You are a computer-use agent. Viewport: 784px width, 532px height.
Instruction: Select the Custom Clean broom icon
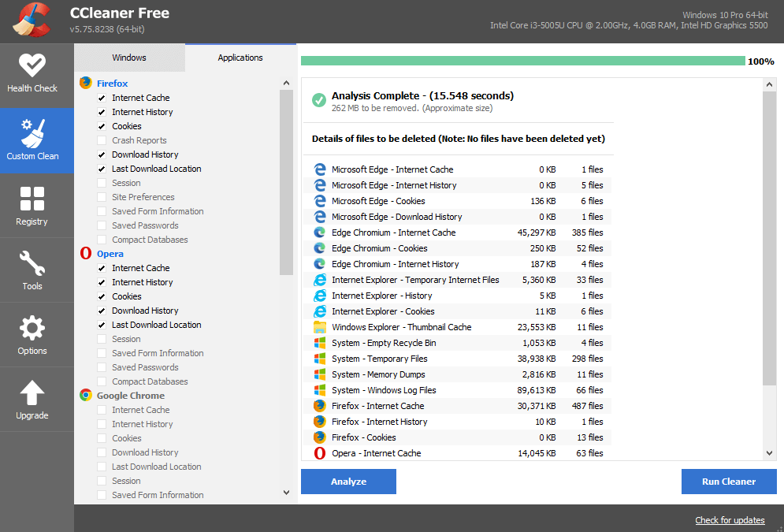[x=33, y=133]
